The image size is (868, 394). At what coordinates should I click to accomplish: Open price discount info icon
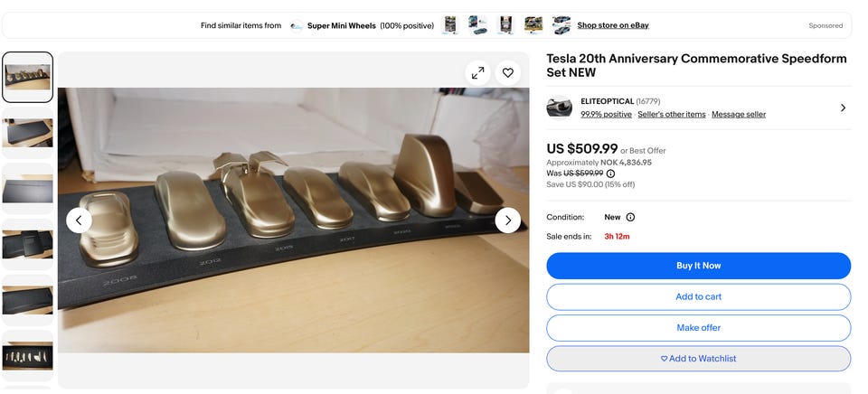pos(610,174)
